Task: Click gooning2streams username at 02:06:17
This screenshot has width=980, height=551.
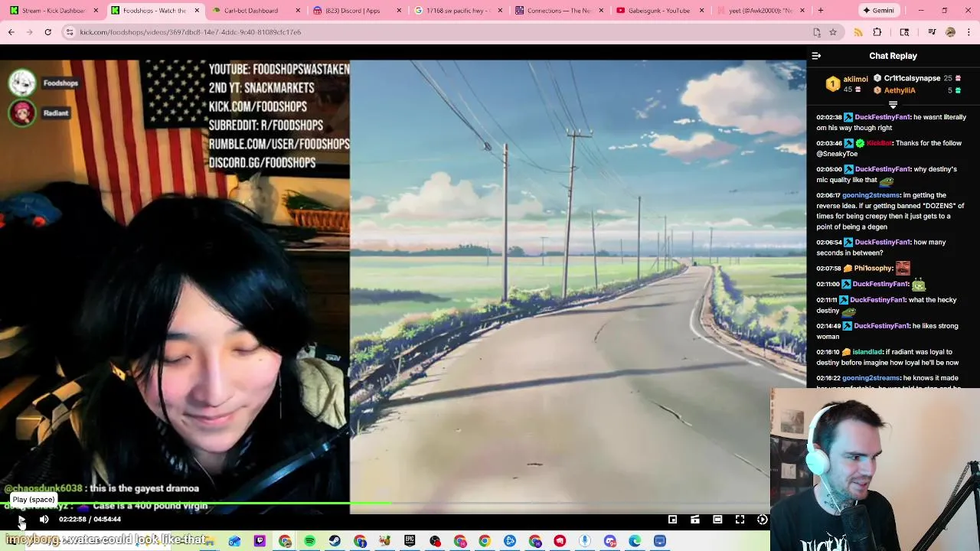Action: point(871,195)
